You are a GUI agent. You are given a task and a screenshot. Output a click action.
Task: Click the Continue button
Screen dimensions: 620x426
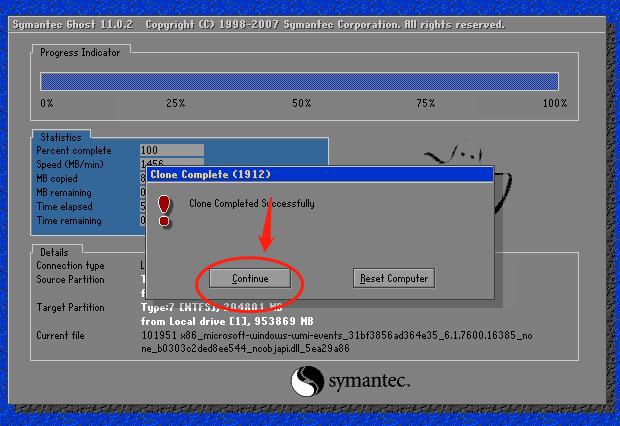click(250, 278)
